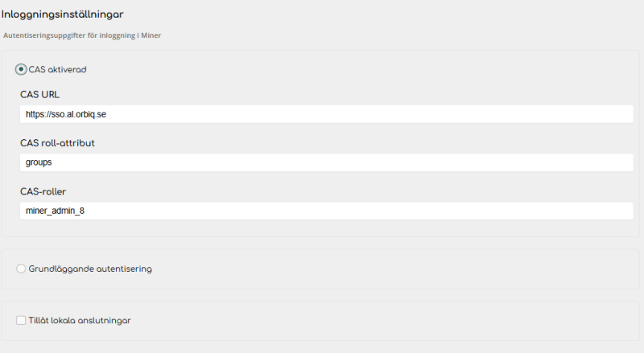Click empty space in Grundläggande autentisering panel
This screenshot has width=644, height=353.
tap(402, 269)
